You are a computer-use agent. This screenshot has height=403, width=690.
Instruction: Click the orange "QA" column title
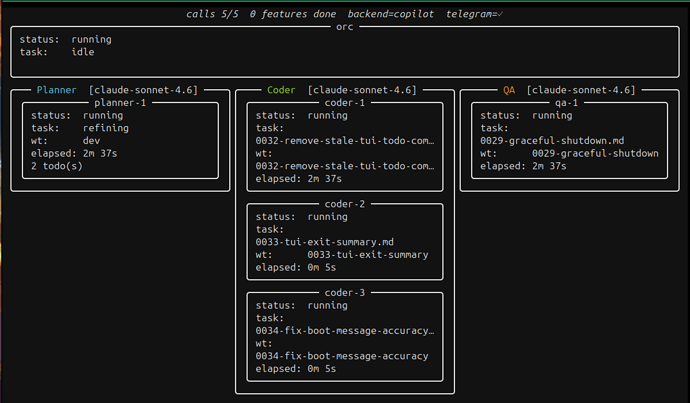(509, 90)
